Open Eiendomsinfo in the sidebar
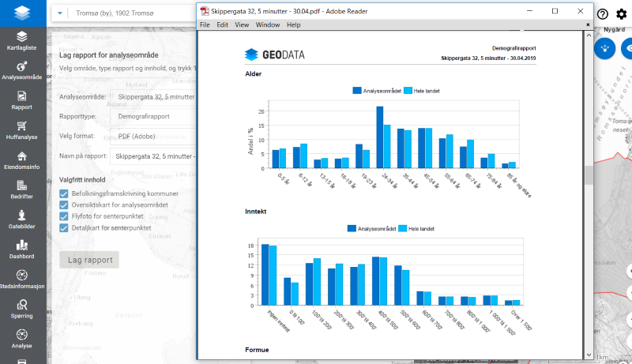This screenshot has width=632, height=364. point(21,159)
